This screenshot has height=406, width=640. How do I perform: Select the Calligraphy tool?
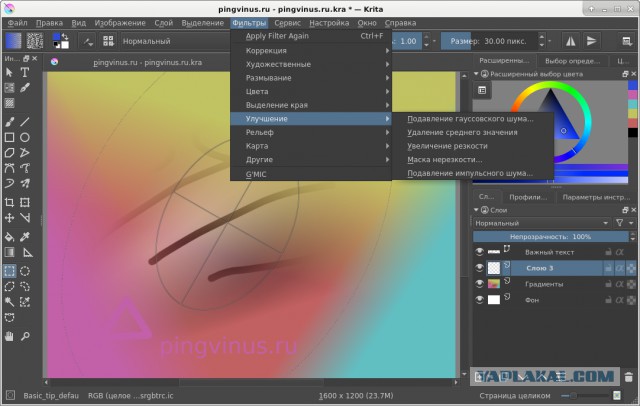[25, 88]
